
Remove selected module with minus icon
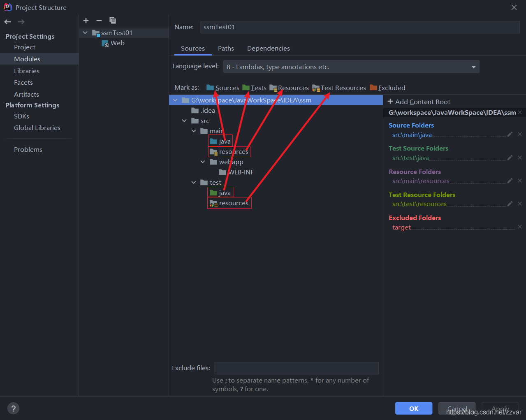coord(99,21)
